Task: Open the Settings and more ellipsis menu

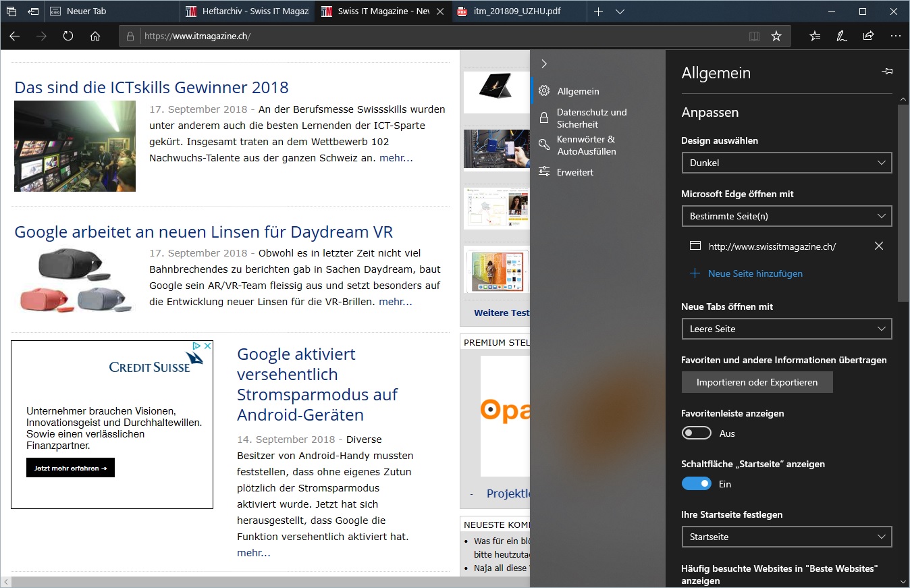Action: (x=895, y=36)
